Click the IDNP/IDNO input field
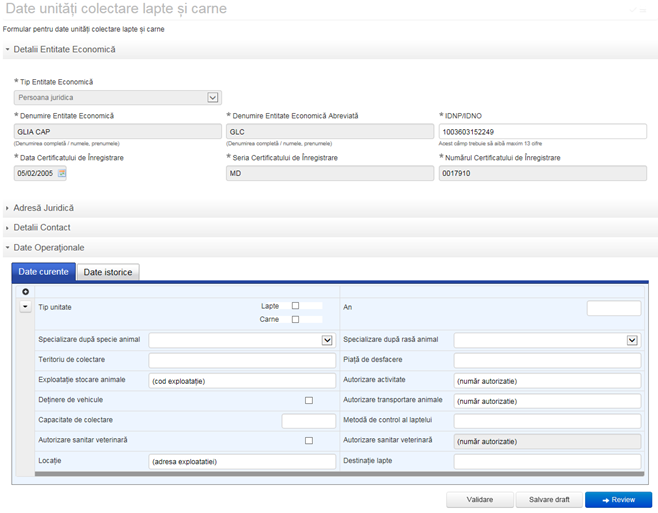The height and width of the screenshot is (513, 658). 542,132
